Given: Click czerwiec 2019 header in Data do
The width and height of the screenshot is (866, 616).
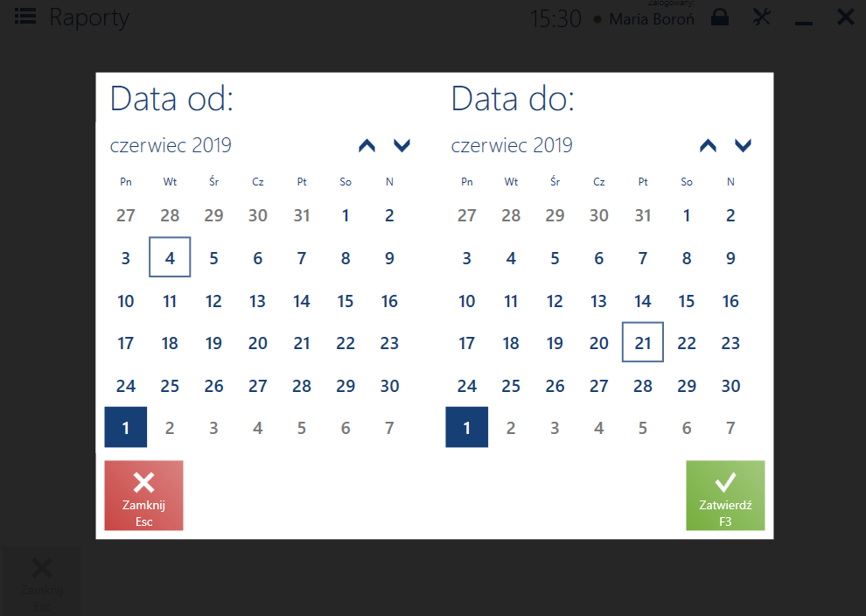Looking at the screenshot, I should (512, 146).
